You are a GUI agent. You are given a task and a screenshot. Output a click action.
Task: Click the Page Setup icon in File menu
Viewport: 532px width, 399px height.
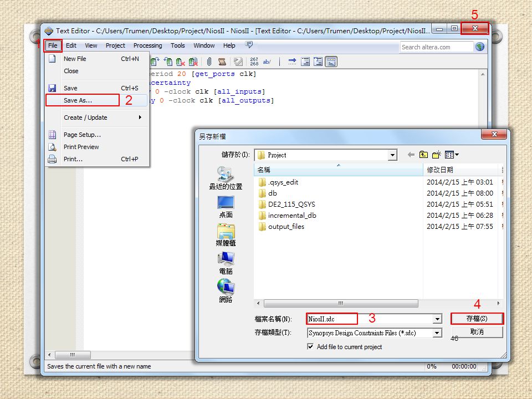tap(52, 135)
